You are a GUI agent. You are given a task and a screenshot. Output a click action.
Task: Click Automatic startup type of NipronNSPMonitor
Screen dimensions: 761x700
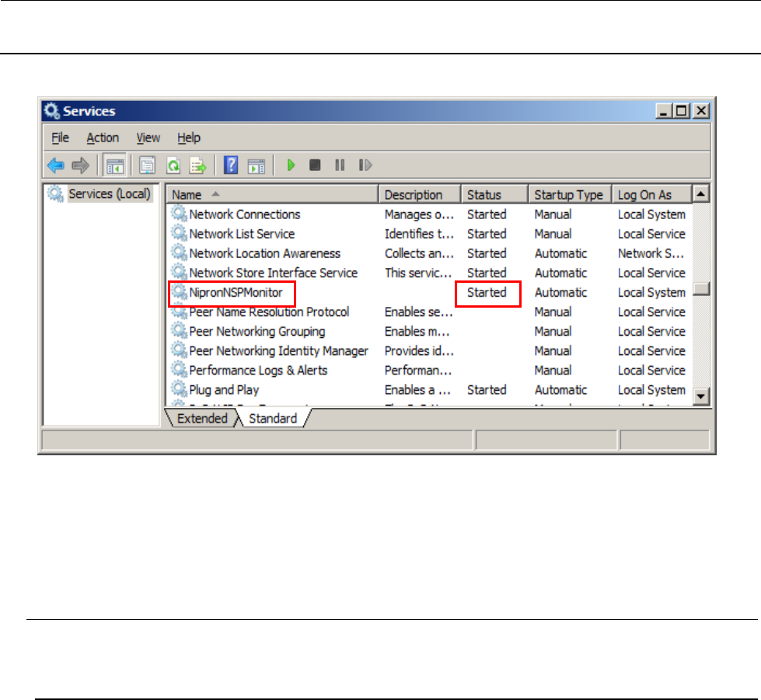(x=560, y=293)
